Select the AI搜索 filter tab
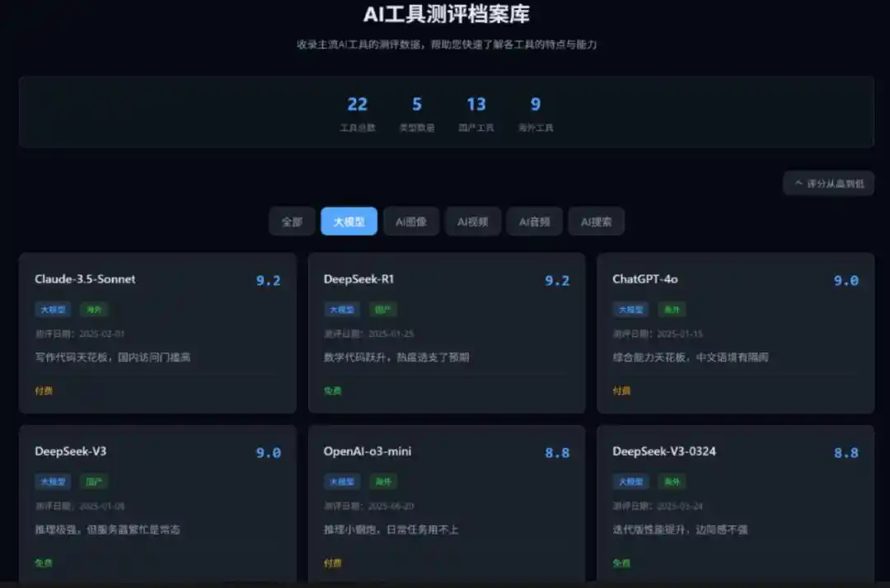 tap(596, 222)
